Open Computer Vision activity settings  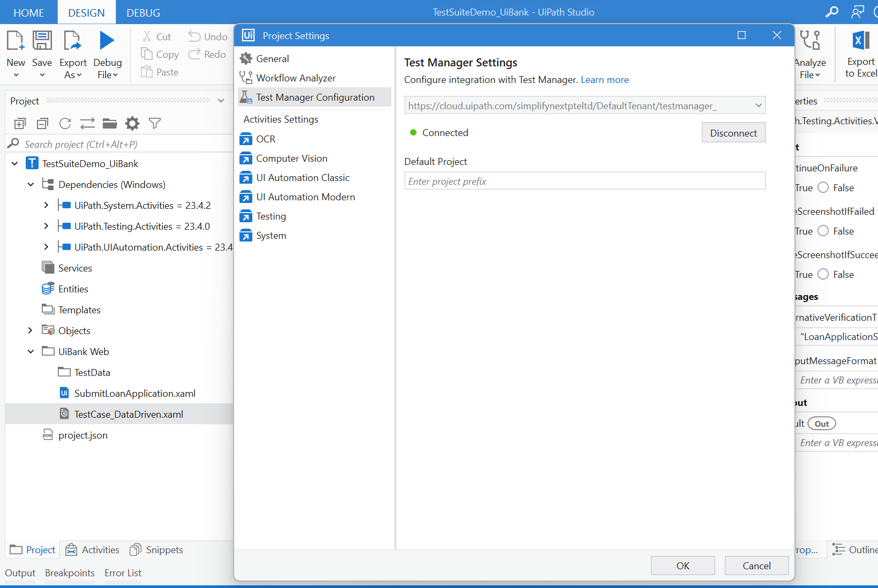coord(314,159)
